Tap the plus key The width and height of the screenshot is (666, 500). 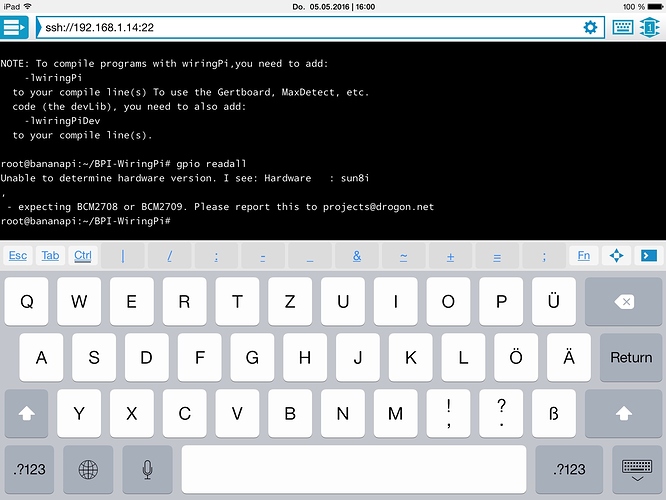coord(450,256)
